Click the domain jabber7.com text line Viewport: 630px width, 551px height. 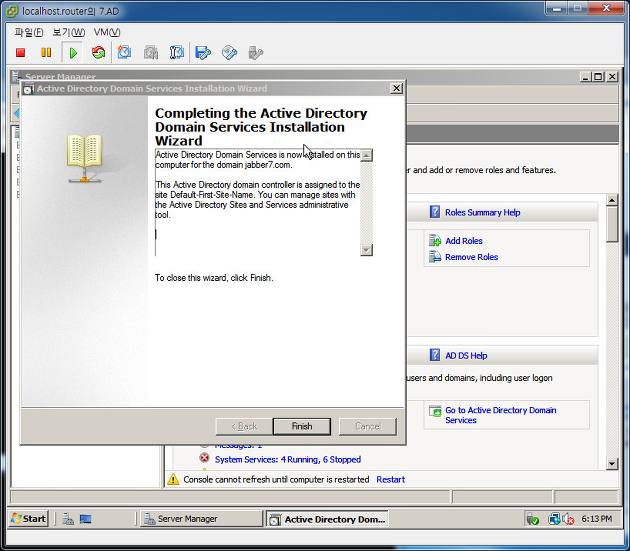223,165
